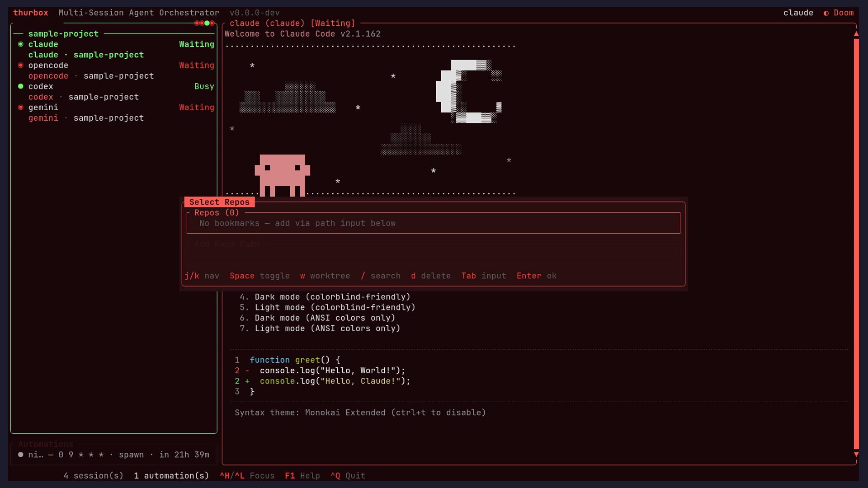Click the claude label in top-right header
The width and height of the screenshot is (868, 488).
[x=798, y=13]
